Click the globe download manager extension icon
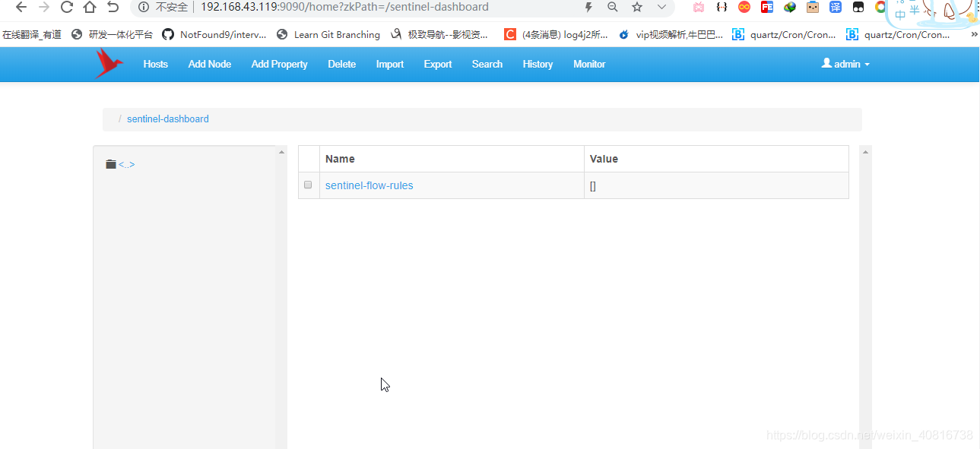The image size is (980, 449). 790,7
